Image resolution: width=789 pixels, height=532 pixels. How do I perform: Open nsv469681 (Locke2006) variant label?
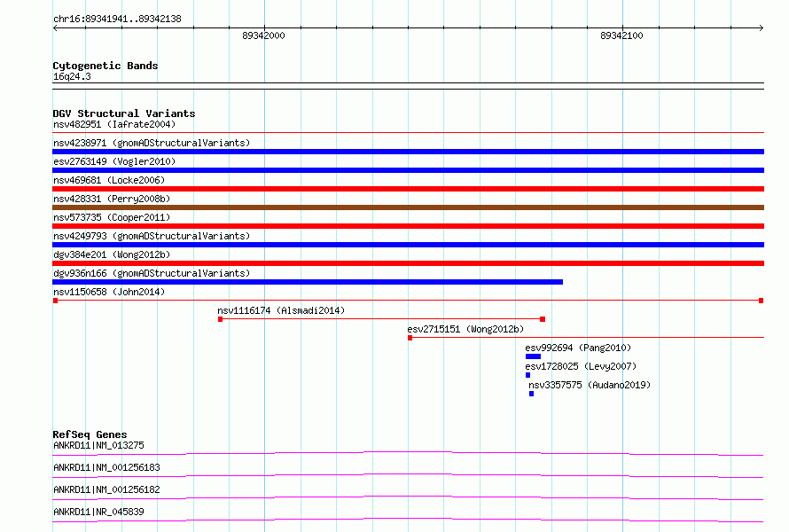tap(109, 180)
